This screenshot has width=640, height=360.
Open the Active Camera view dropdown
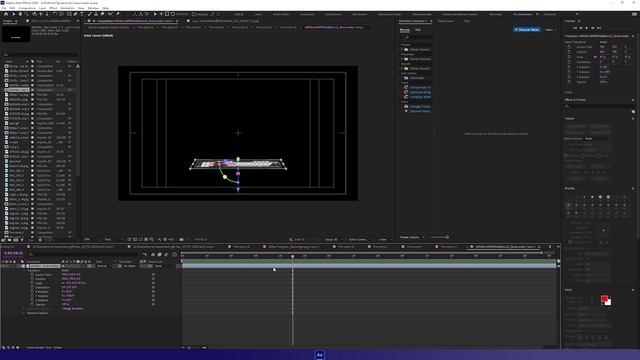tap(359, 239)
